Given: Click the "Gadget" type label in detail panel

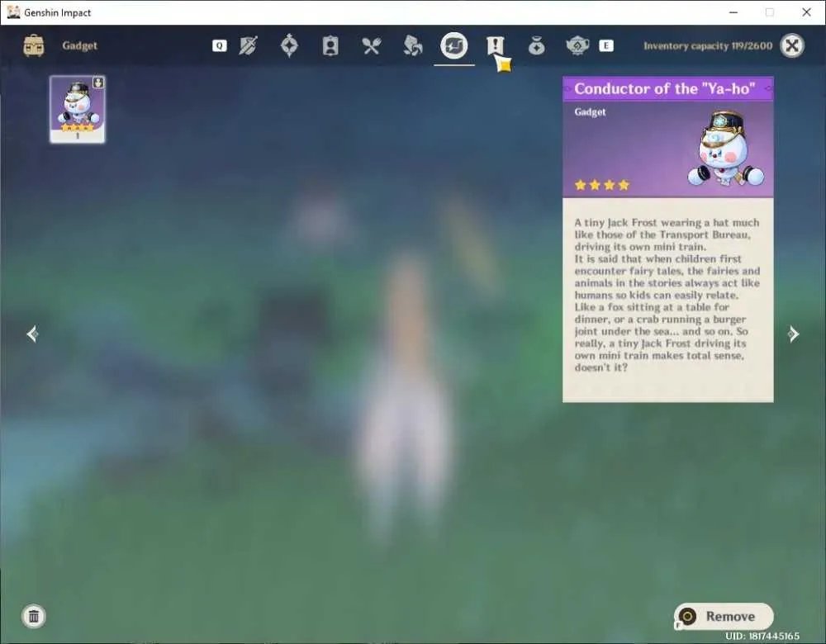Looking at the screenshot, I should tap(590, 111).
